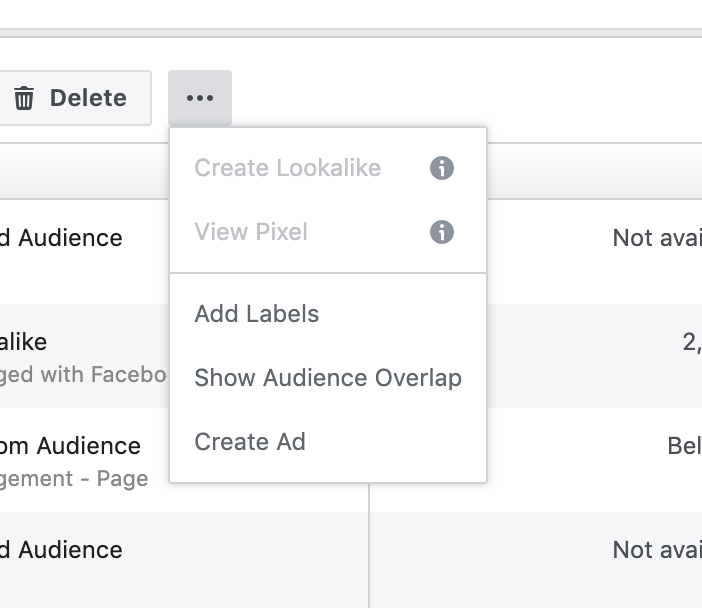Open the Custom Audience row name

70,446
